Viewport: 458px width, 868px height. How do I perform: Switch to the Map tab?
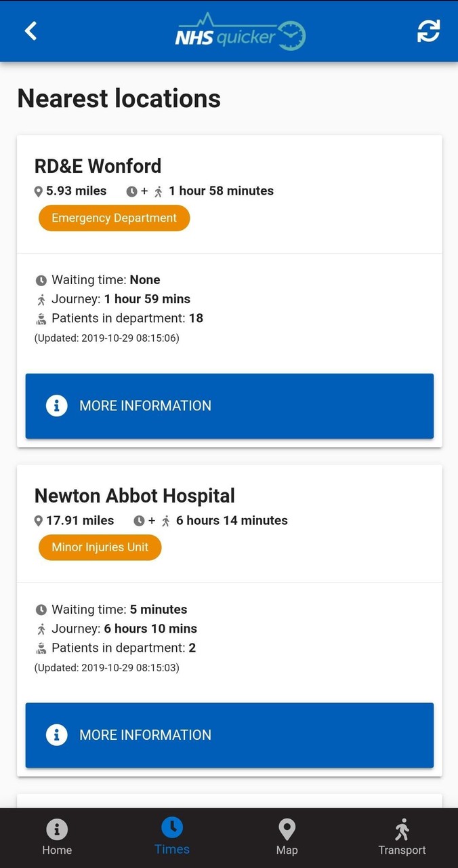tap(287, 837)
